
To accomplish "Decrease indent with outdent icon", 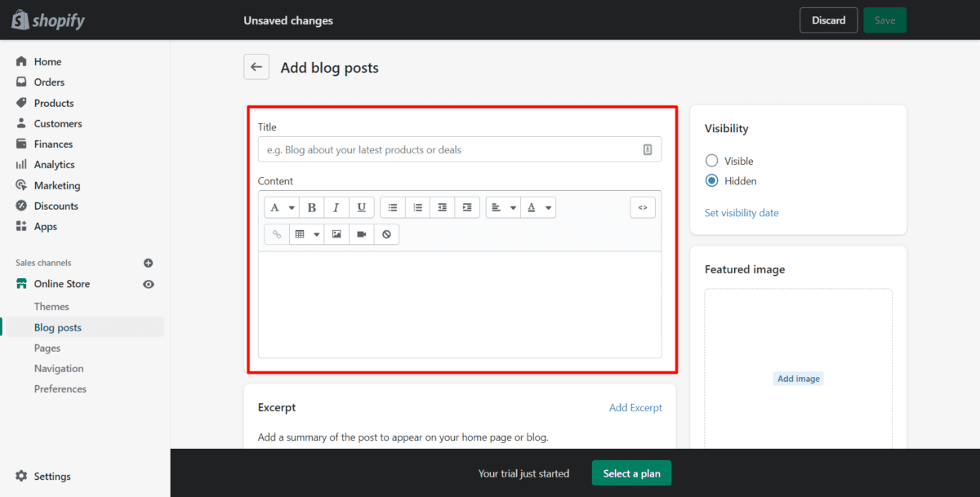I will pos(442,208).
